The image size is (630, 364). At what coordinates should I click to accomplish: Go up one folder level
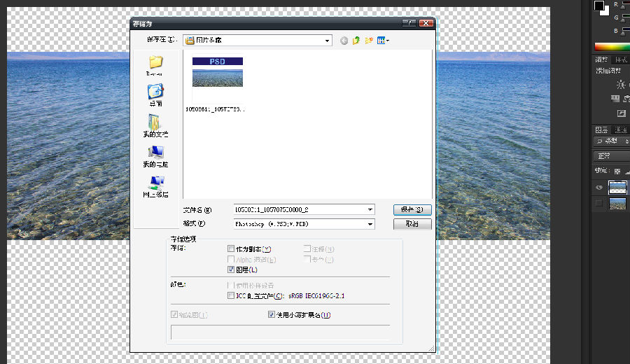tap(357, 41)
